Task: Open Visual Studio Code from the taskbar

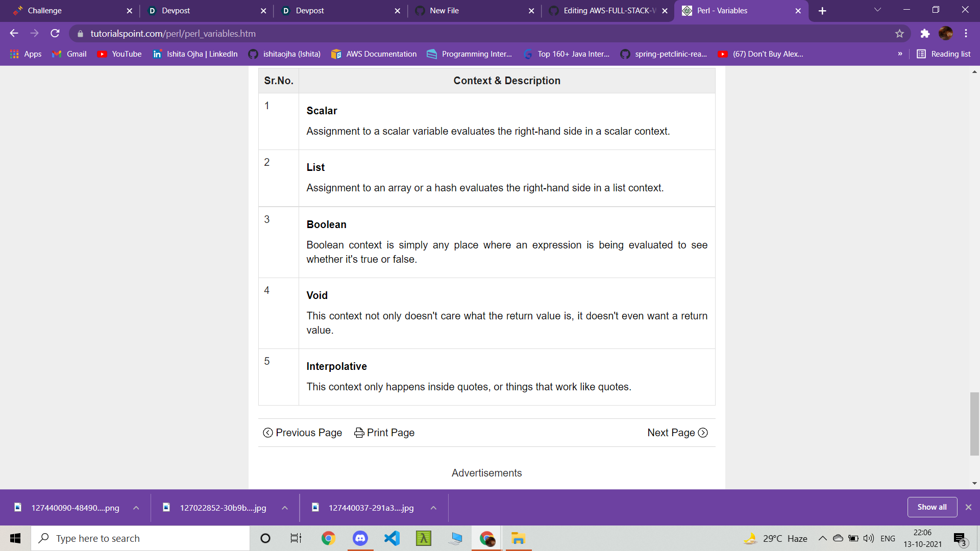Action: (392, 538)
